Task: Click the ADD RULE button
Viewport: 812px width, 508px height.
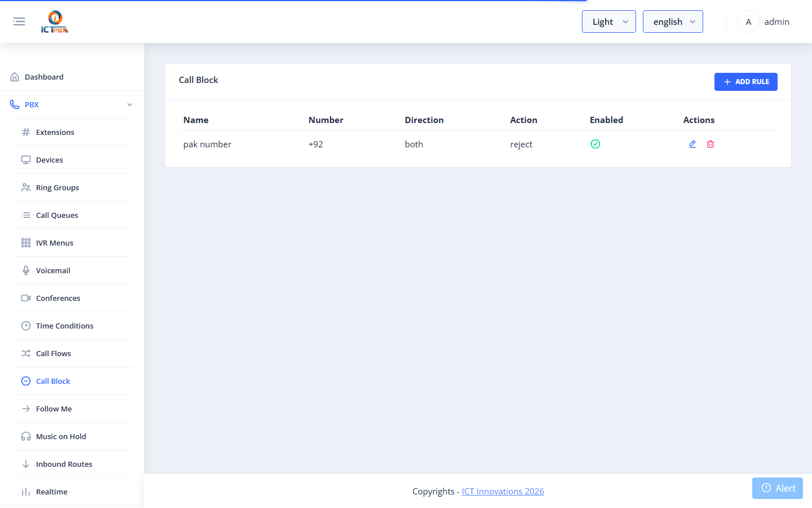Action: 745,82
